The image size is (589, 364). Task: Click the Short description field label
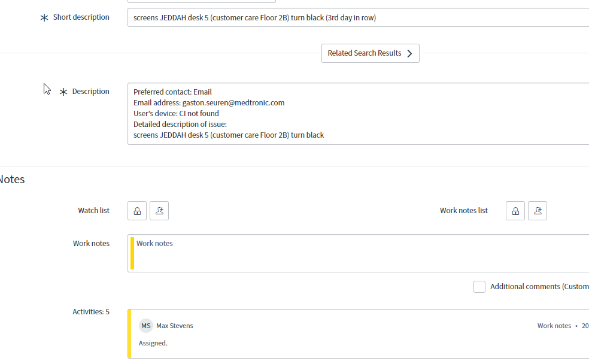81,17
